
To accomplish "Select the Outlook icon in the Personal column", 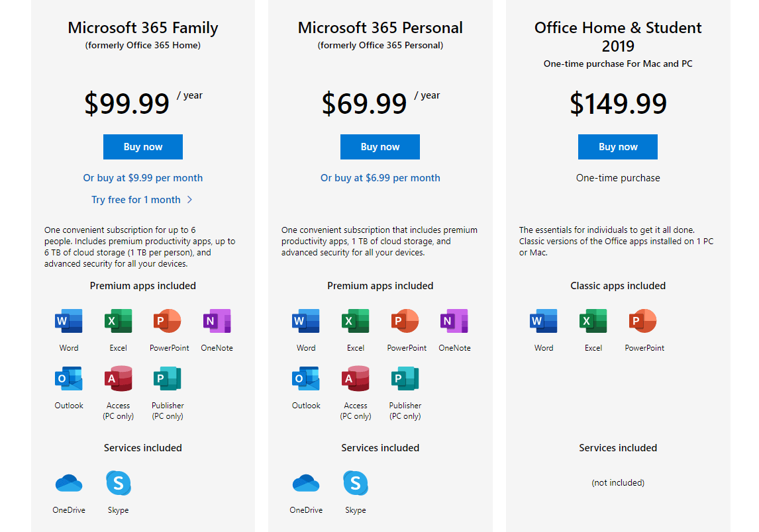I will (x=305, y=378).
